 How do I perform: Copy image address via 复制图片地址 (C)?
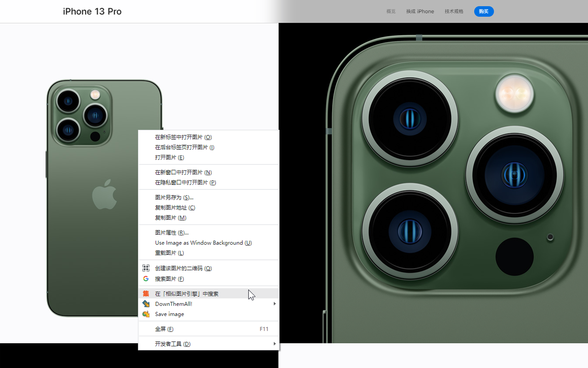pos(209,207)
